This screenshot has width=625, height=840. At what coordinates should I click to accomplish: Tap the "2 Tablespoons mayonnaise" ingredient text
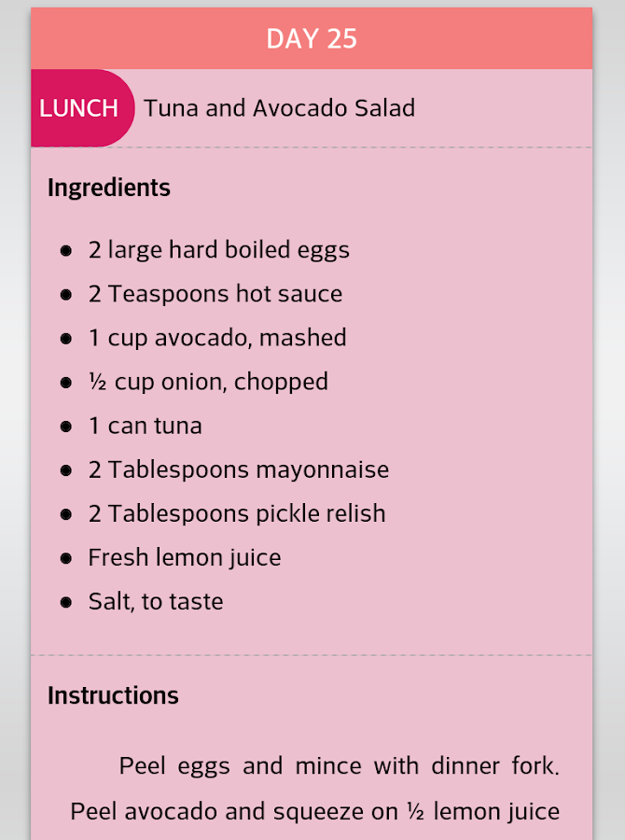pos(239,469)
